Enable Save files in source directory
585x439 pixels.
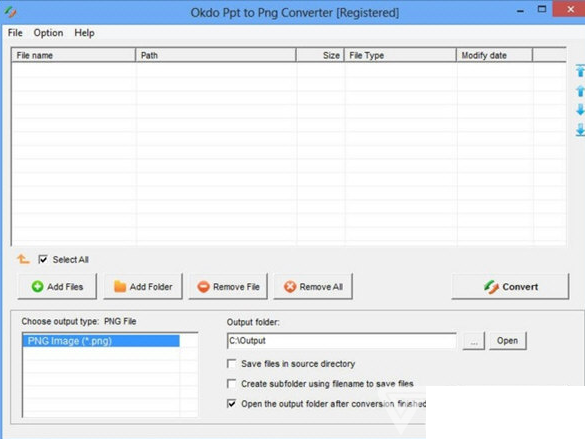click(232, 364)
